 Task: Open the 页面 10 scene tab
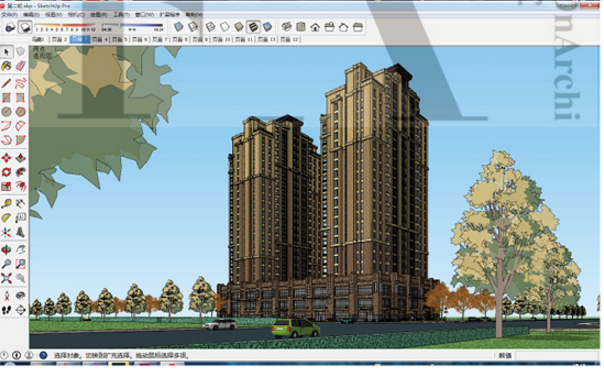(x=221, y=39)
